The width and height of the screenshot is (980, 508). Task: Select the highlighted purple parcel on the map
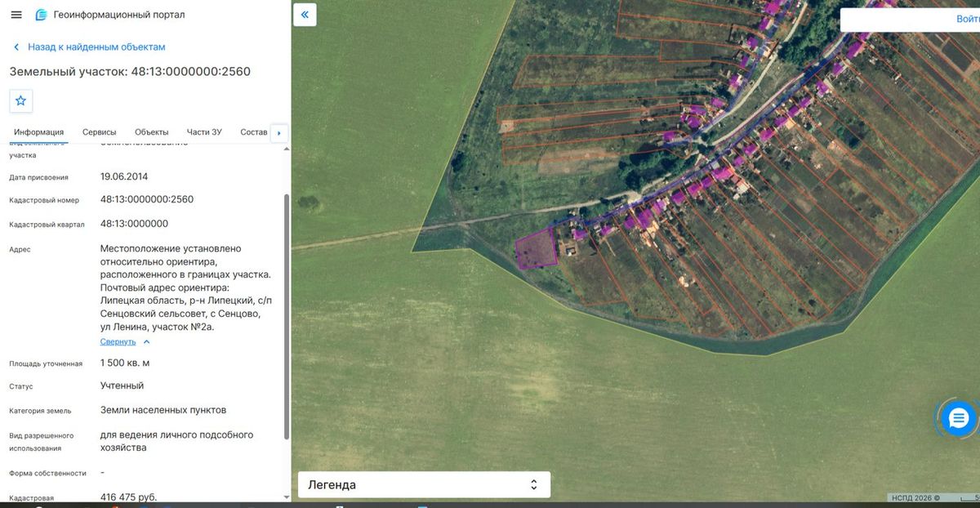click(x=536, y=249)
